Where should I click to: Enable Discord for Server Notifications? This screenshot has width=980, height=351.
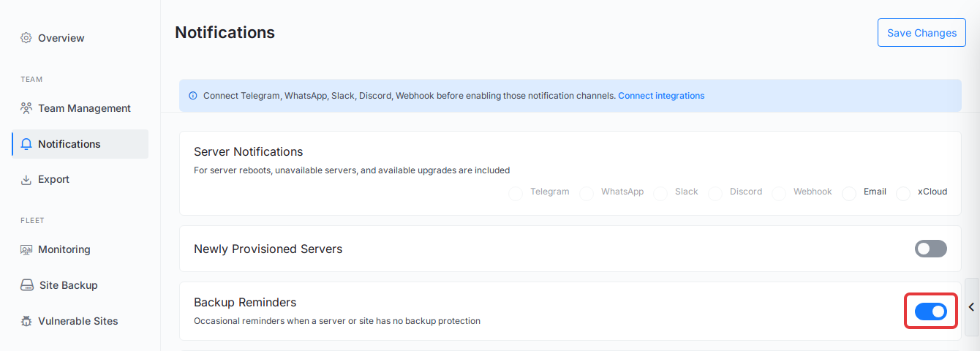[715, 193]
